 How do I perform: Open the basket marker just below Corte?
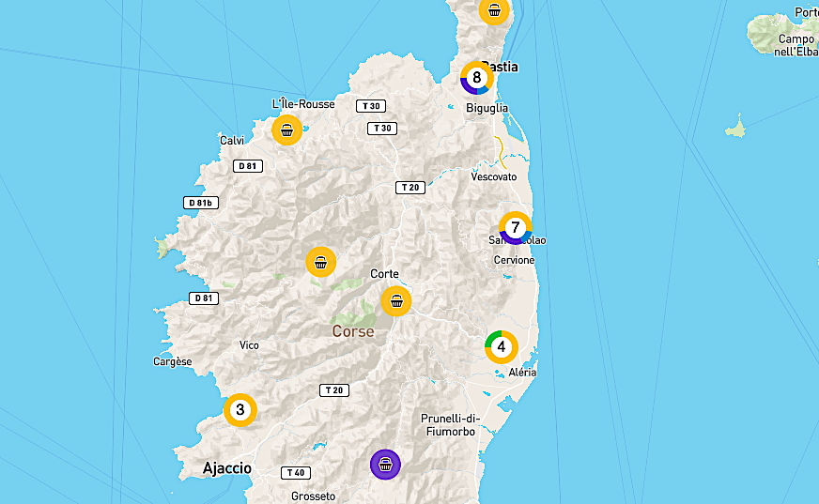click(x=396, y=301)
